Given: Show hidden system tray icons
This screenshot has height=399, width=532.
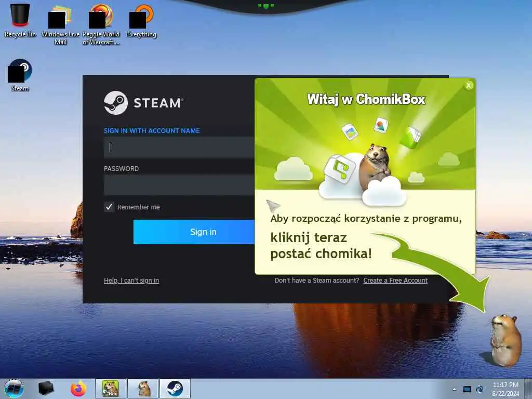Looking at the screenshot, I should coord(454,389).
